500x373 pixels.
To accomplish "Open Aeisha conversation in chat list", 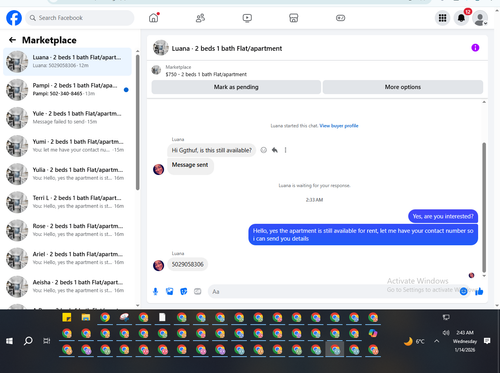I will click(x=67, y=286).
